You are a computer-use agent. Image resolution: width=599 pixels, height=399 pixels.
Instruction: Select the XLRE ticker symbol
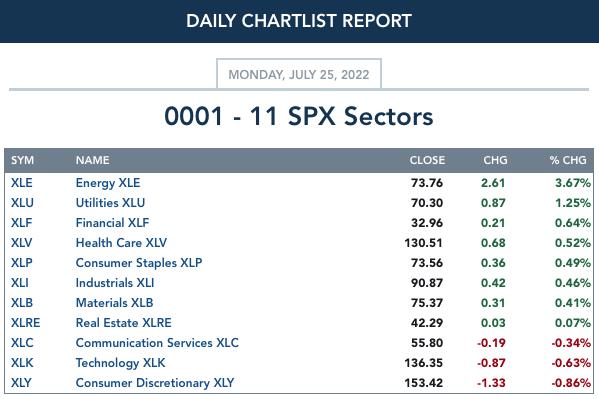click(x=25, y=323)
